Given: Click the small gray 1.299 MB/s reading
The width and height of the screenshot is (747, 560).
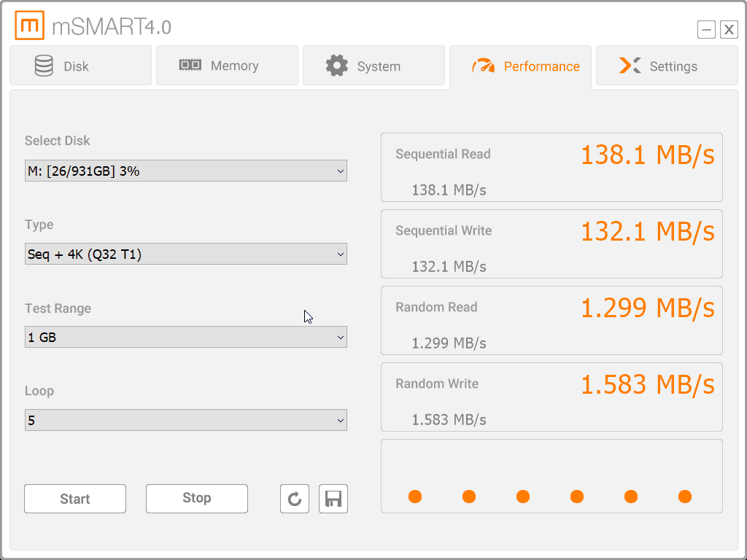Looking at the screenshot, I should coord(449,343).
